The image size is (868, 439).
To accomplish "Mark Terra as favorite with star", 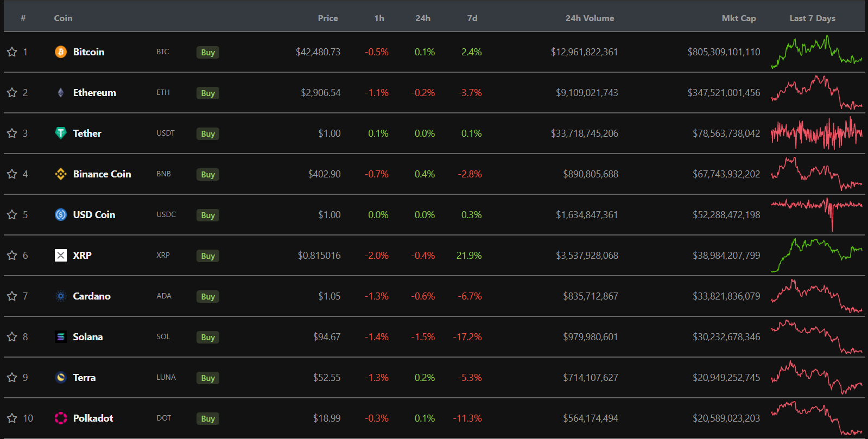I will [12, 377].
